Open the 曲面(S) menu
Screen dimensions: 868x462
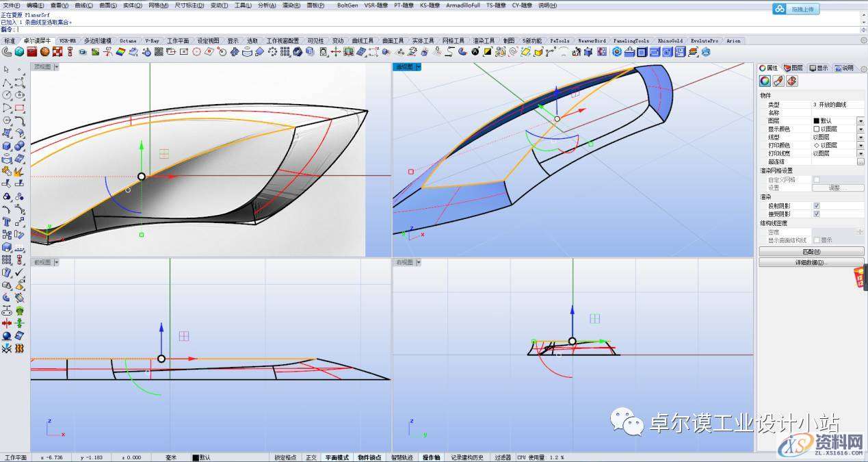click(108, 5)
